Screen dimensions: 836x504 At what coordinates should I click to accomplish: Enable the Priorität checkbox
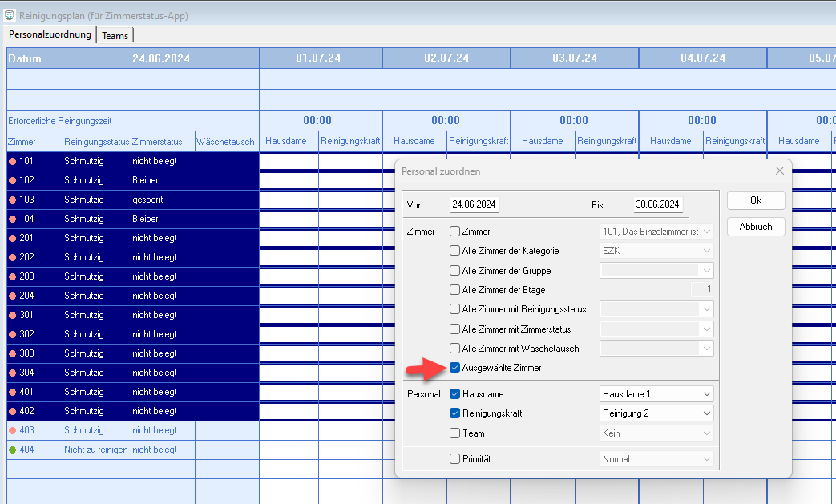454,458
